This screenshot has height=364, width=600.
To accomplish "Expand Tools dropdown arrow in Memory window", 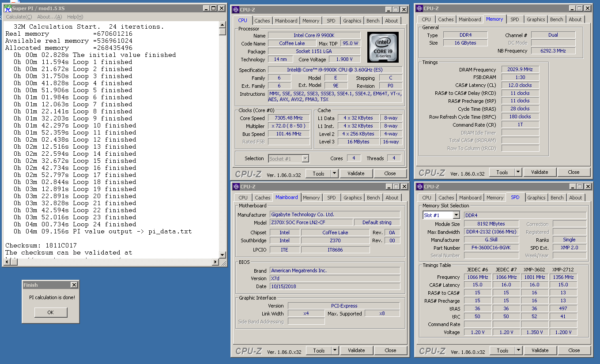I will (x=518, y=172).
